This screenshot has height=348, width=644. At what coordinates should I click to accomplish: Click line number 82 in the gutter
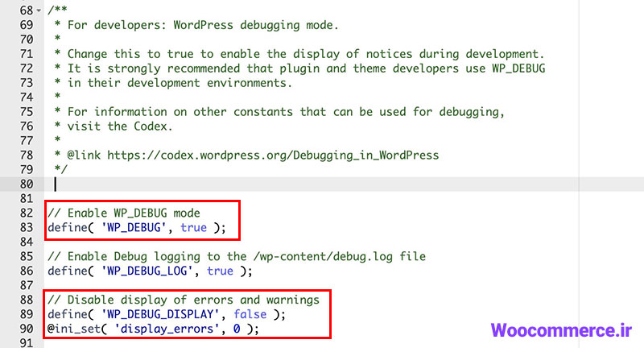27,213
